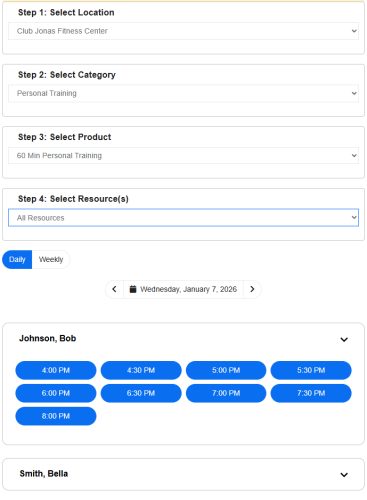Expand Smith, Bella section chevron
The width and height of the screenshot is (367, 500).
click(x=344, y=475)
